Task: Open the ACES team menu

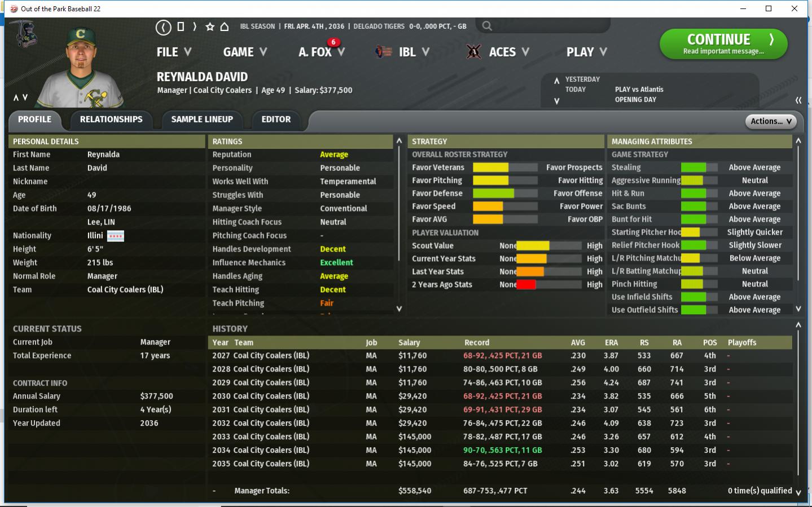Action: click(x=509, y=52)
